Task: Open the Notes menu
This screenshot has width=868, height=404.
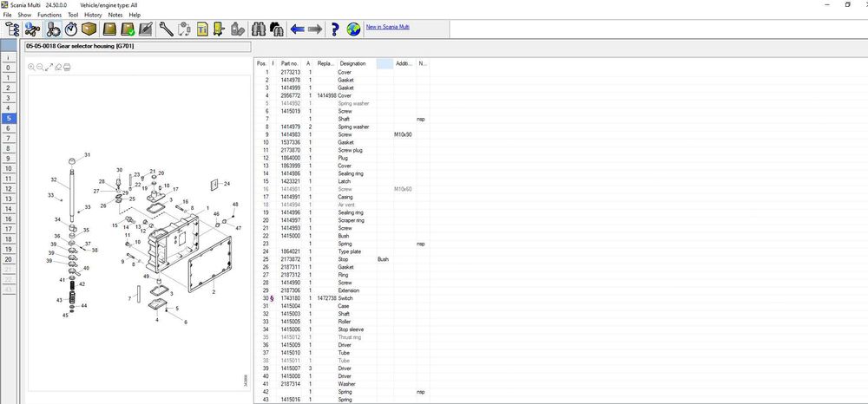Action: 115,15
